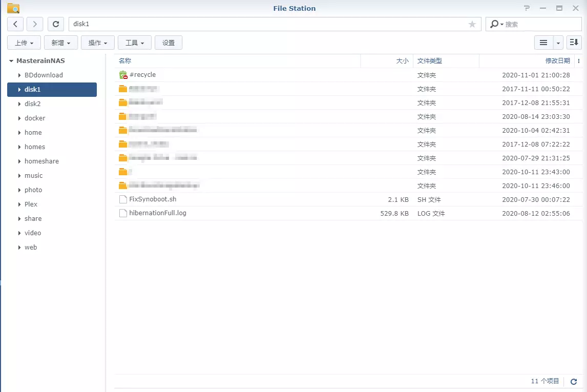
Task: Open the 新增 create dropdown
Action: (61, 43)
